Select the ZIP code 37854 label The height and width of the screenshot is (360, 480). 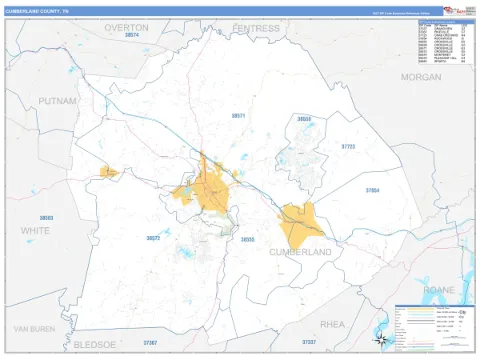click(372, 190)
